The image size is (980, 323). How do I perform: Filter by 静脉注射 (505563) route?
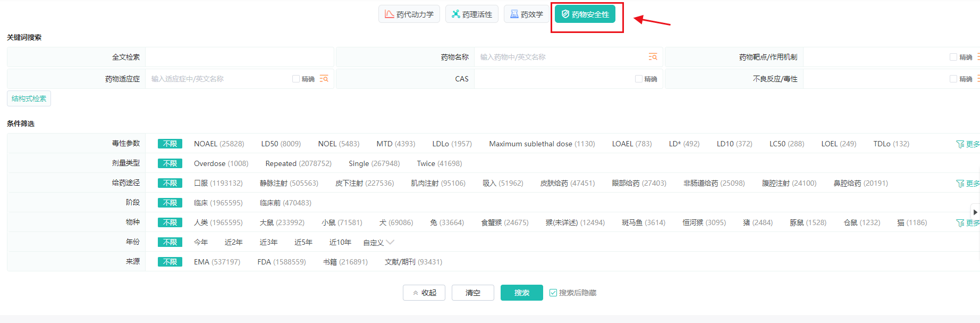tap(289, 183)
